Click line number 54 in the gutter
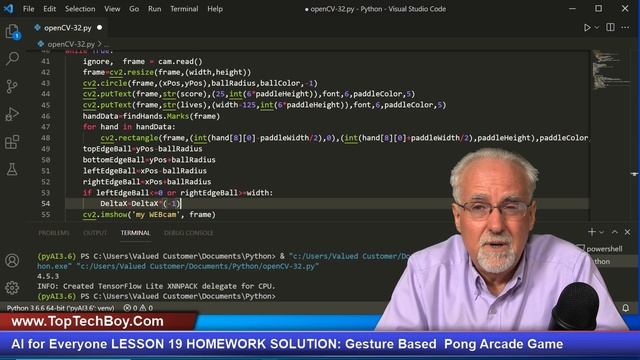Image resolution: width=640 pixels, height=360 pixels. tap(45, 203)
